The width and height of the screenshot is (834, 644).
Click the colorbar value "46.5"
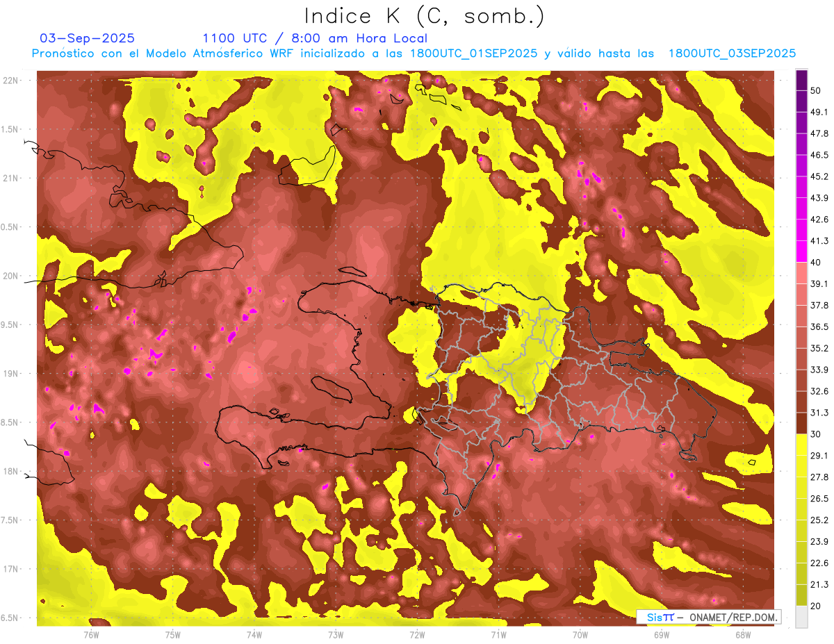click(x=819, y=155)
